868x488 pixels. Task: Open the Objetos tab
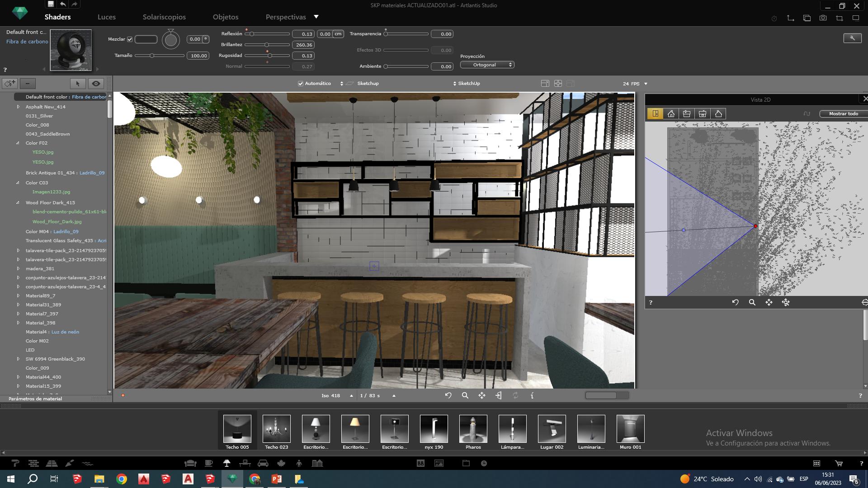(225, 17)
